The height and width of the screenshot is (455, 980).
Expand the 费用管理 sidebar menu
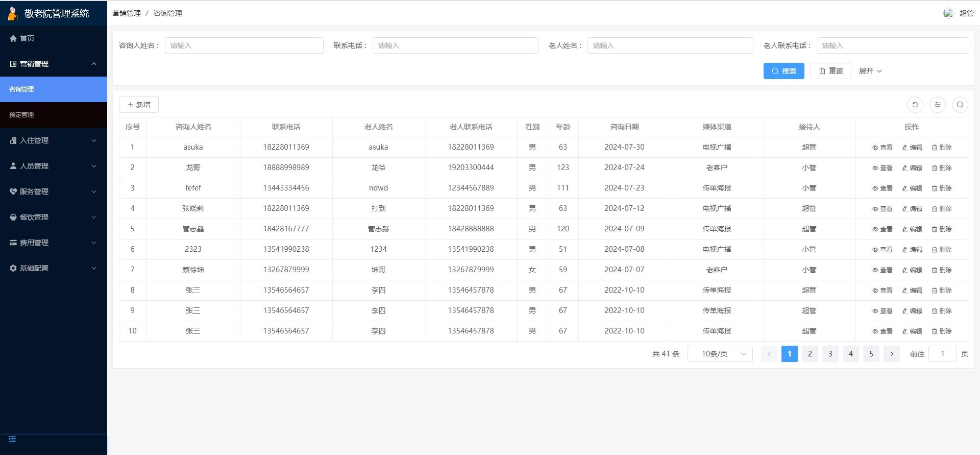(x=53, y=243)
